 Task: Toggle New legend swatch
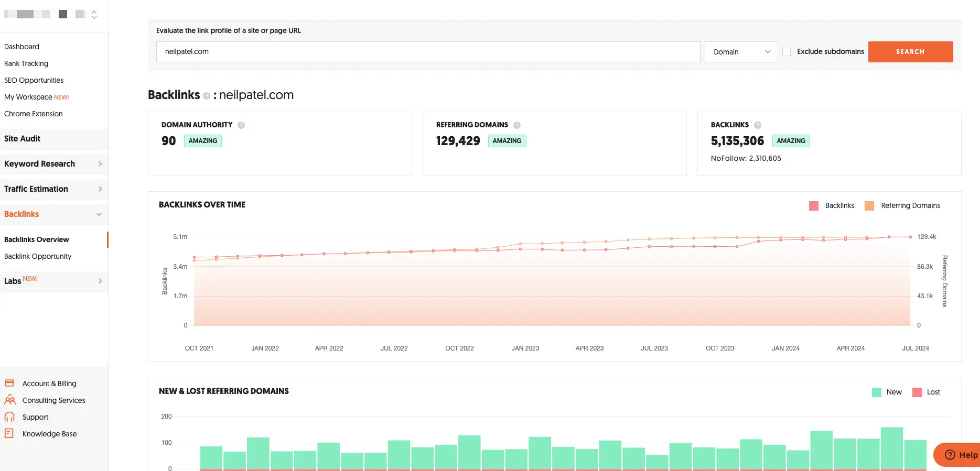click(x=877, y=392)
